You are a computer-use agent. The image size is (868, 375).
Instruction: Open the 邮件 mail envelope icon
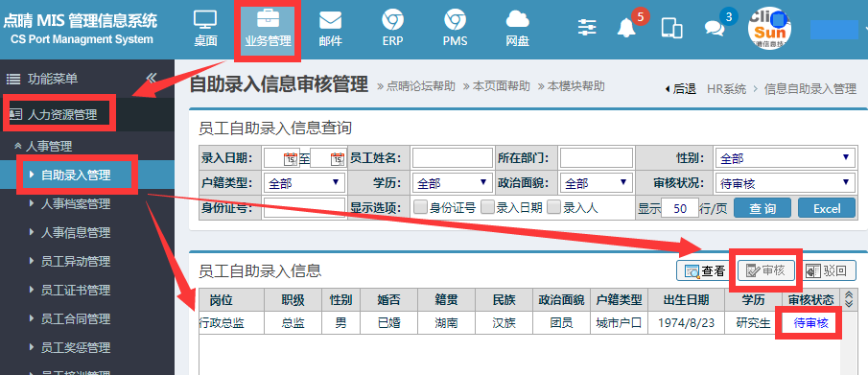pyautogui.click(x=331, y=21)
